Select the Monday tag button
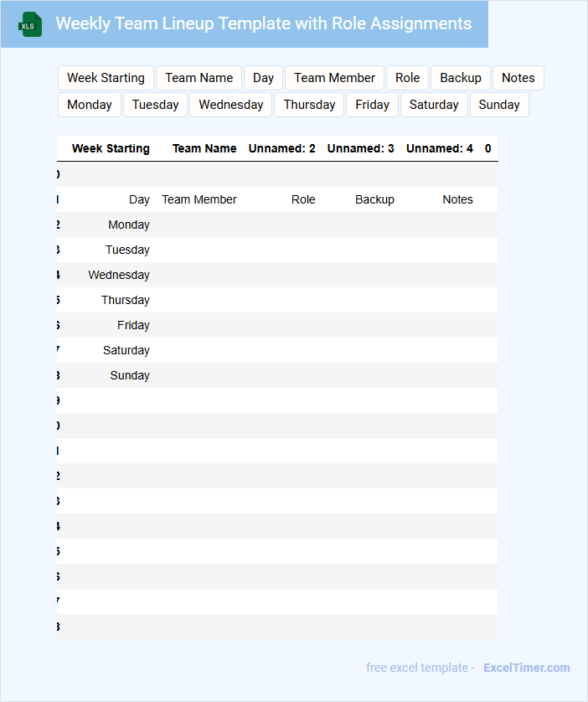588x702 pixels. 90,105
